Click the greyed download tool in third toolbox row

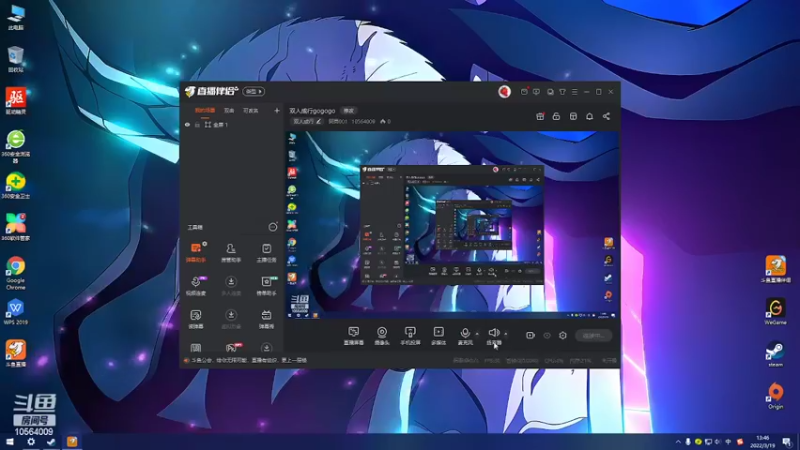pyautogui.click(x=231, y=319)
